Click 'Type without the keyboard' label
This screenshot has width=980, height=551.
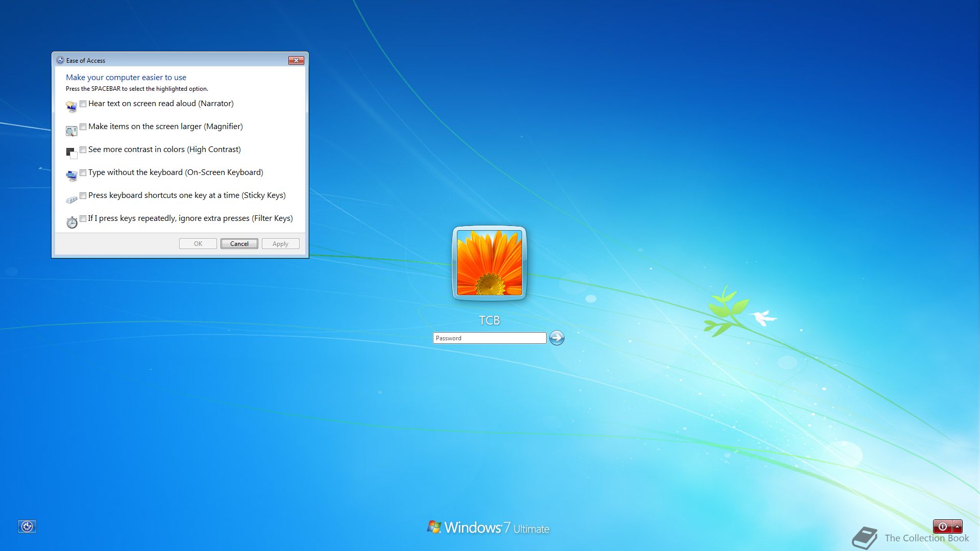(x=135, y=172)
